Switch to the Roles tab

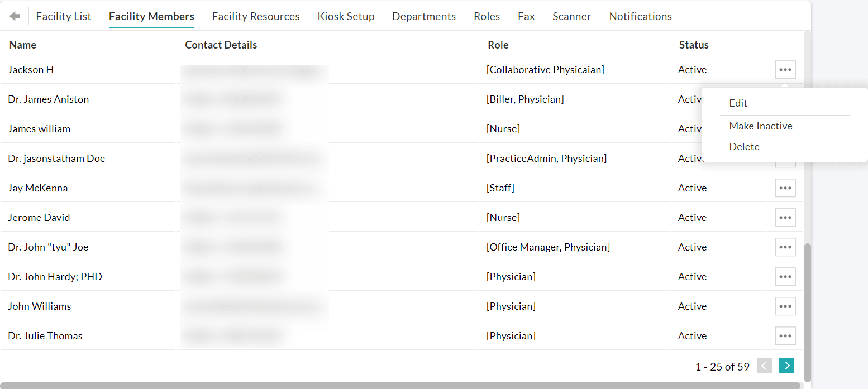[x=487, y=16]
